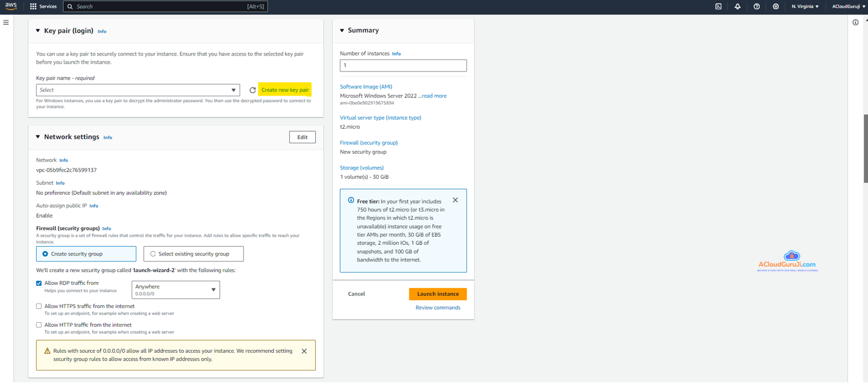Image resolution: width=868 pixels, height=387 pixels.
Task: Enable Allow HTTPS traffic from the internet
Action: point(39,306)
